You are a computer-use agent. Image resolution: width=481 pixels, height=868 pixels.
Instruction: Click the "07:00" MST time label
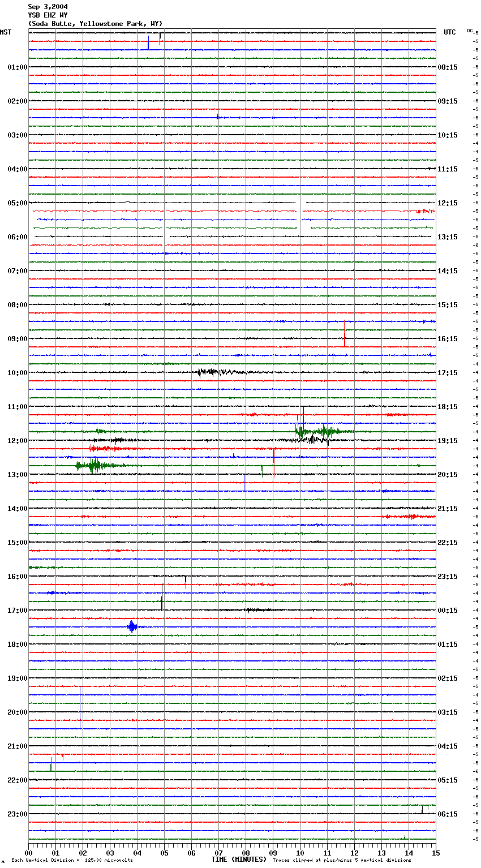click(x=18, y=271)
